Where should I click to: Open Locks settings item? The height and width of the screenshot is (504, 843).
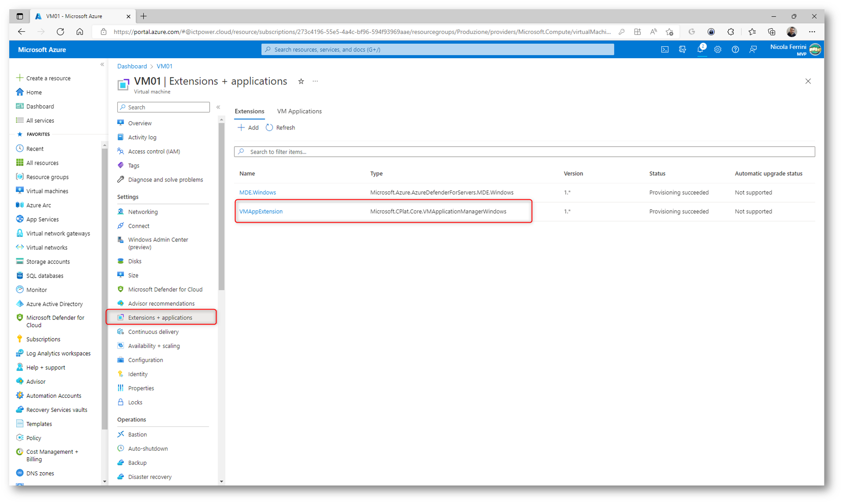click(x=135, y=402)
